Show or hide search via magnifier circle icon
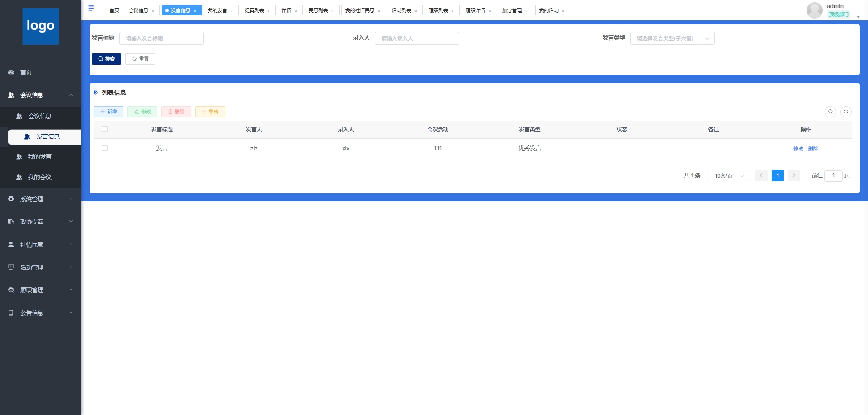Image resolution: width=868 pixels, height=415 pixels. pos(830,112)
